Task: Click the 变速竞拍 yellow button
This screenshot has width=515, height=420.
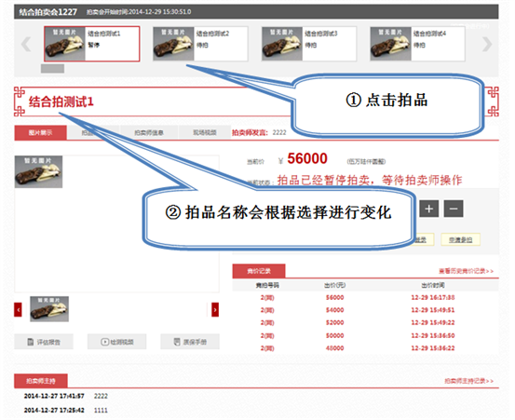Action: [460, 239]
